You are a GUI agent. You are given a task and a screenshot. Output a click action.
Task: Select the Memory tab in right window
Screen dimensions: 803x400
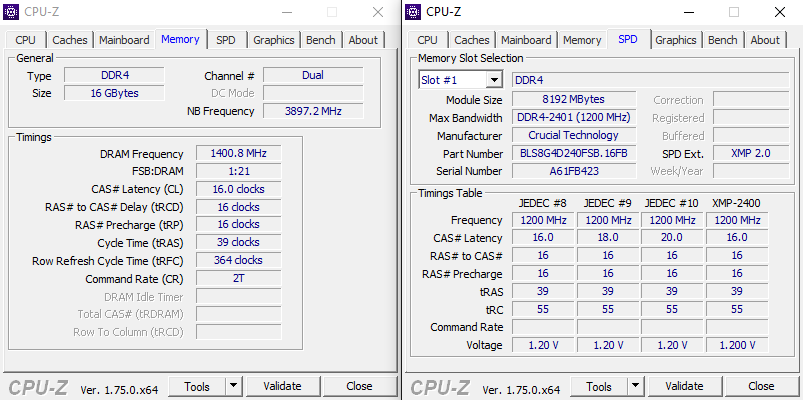click(x=582, y=40)
